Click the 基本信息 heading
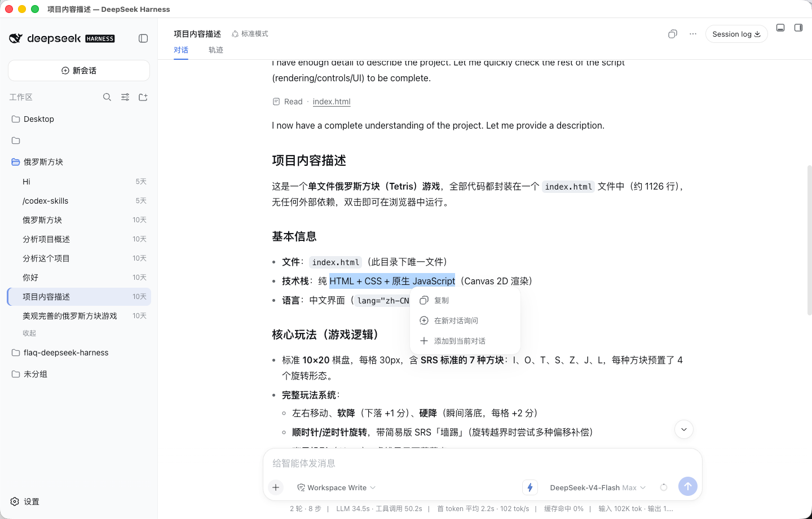Image resolution: width=812 pixels, height=519 pixels. tap(294, 236)
